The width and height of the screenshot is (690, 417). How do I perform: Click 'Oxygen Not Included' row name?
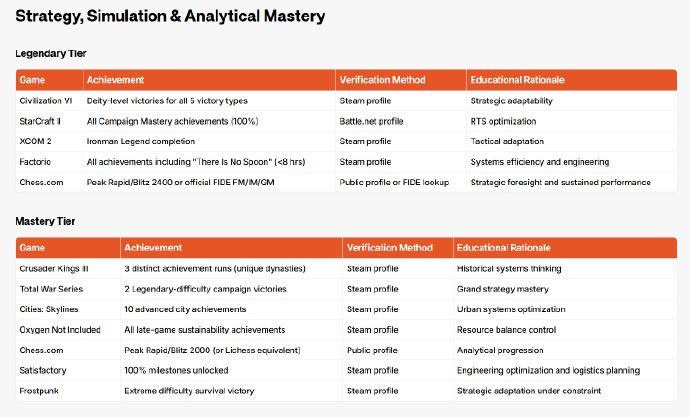click(x=60, y=329)
